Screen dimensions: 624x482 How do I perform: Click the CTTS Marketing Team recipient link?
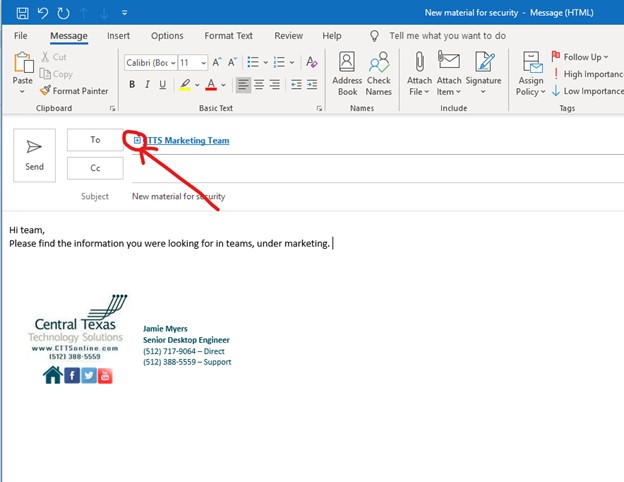coord(186,141)
